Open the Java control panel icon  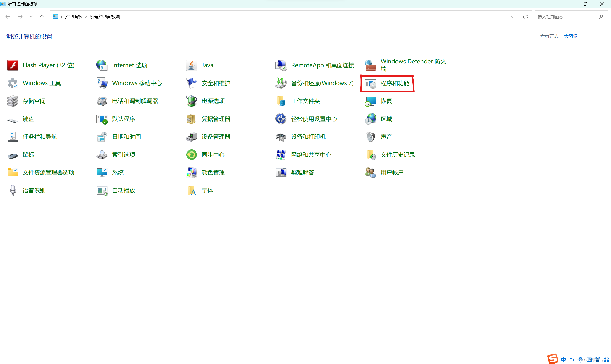192,65
